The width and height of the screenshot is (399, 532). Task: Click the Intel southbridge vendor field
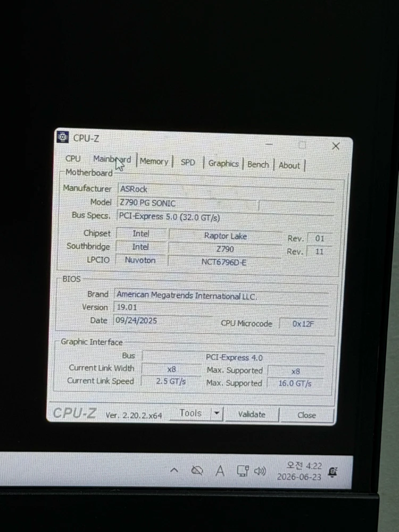coord(140,247)
